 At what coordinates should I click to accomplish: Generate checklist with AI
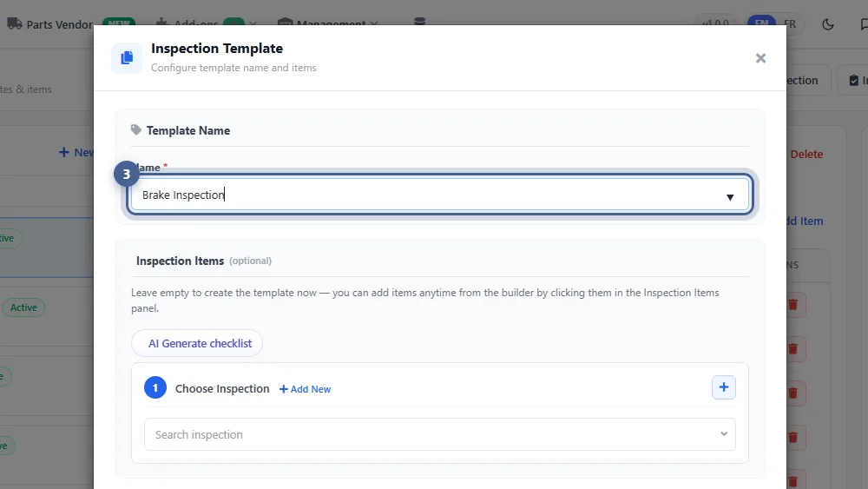coord(196,343)
